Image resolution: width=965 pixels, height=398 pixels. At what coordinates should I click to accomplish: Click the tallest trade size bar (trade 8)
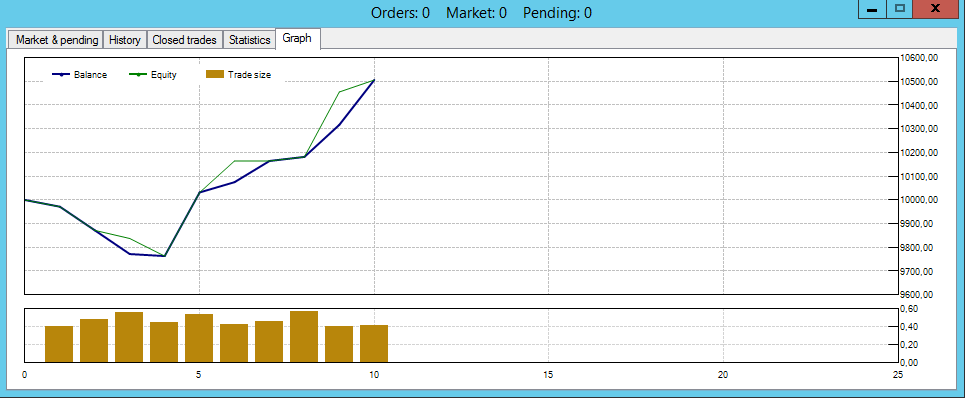[x=304, y=336]
